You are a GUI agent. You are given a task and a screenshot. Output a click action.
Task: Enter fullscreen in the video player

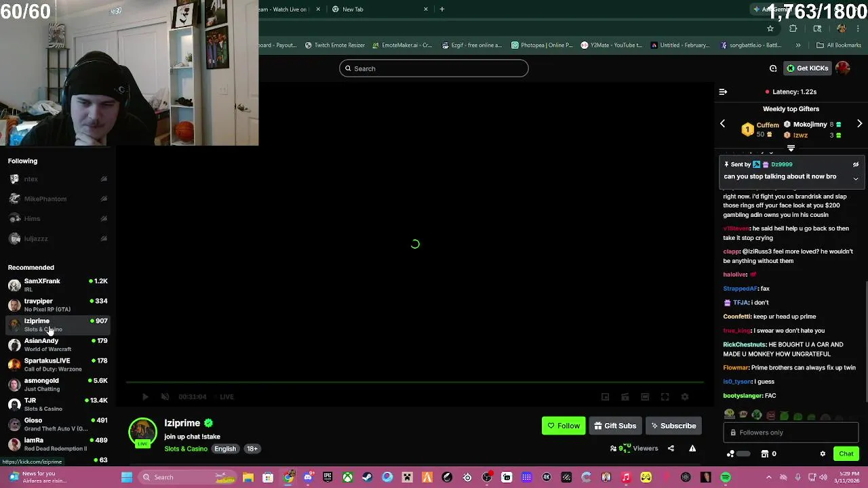[x=665, y=396]
